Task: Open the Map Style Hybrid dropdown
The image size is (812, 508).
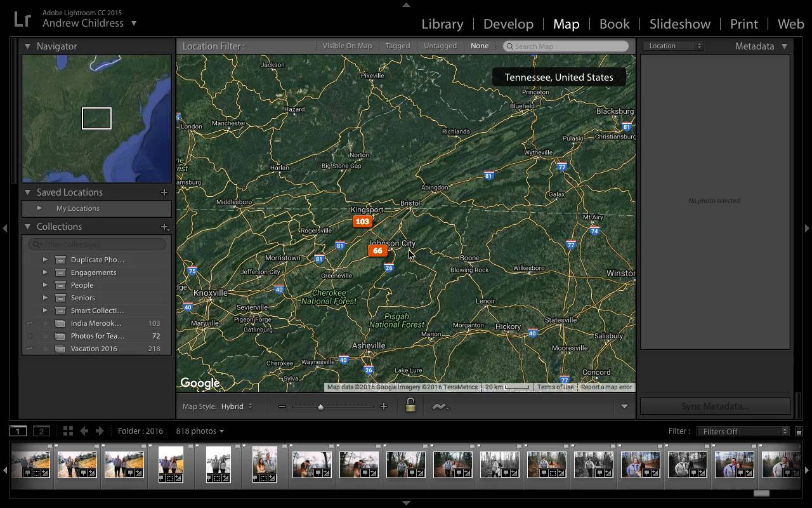Action: (237, 406)
